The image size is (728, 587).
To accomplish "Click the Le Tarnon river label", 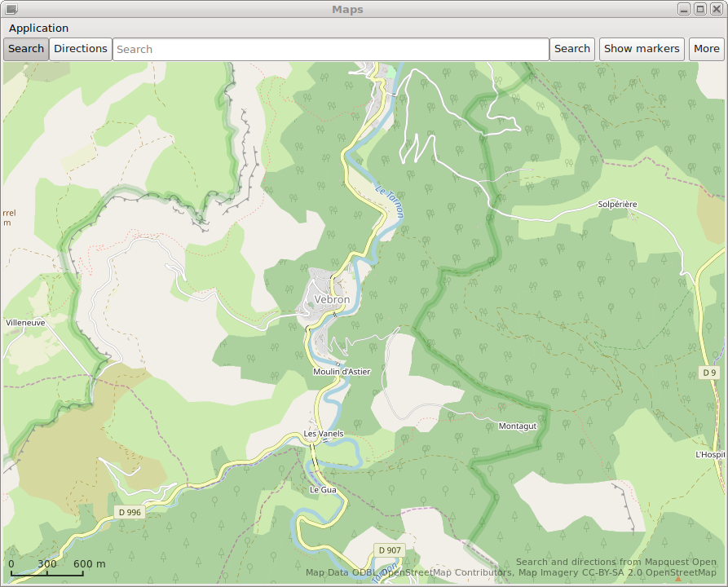I will pyautogui.click(x=390, y=201).
